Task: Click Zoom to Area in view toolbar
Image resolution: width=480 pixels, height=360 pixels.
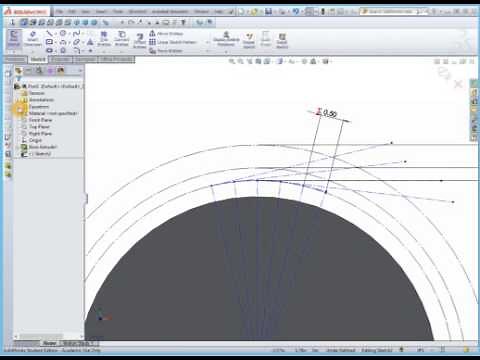Action: point(240,61)
